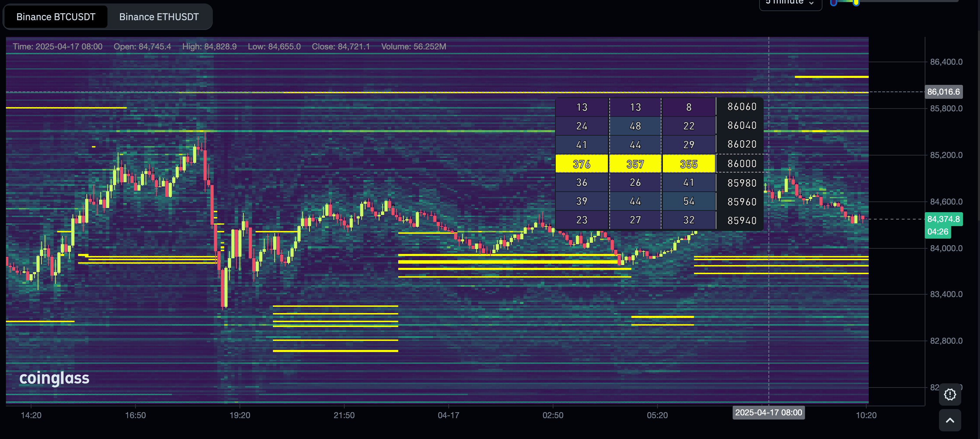Click the yellow upper heatmap slider handle
The width and height of the screenshot is (980, 439).
[x=856, y=3]
